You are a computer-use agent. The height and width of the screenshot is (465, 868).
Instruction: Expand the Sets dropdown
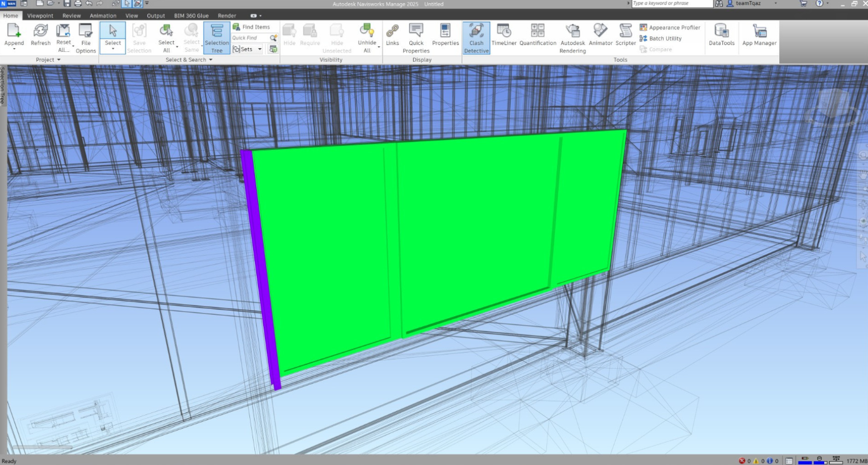[259, 49]
